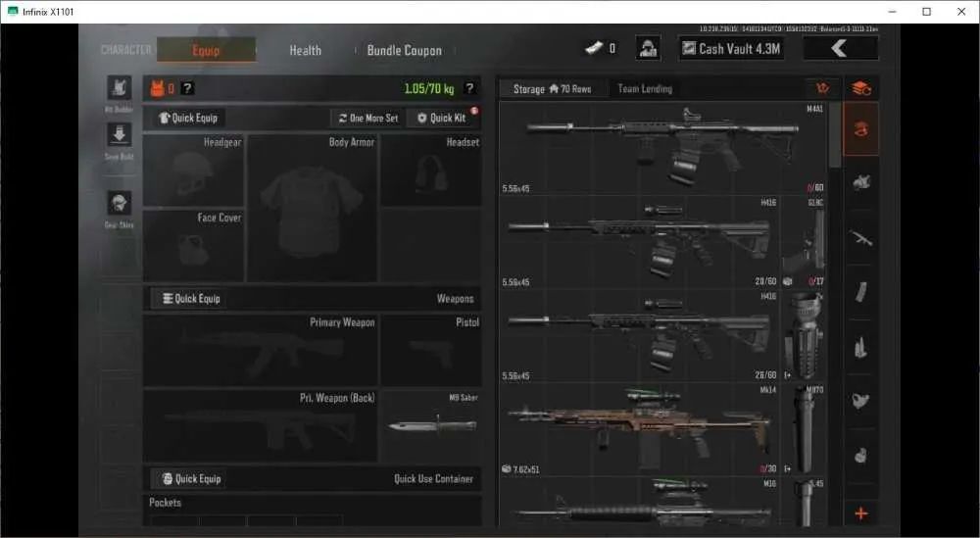Open the Team Lending tab
Viewport: 980px width, 538px height.
click(645, 89)
